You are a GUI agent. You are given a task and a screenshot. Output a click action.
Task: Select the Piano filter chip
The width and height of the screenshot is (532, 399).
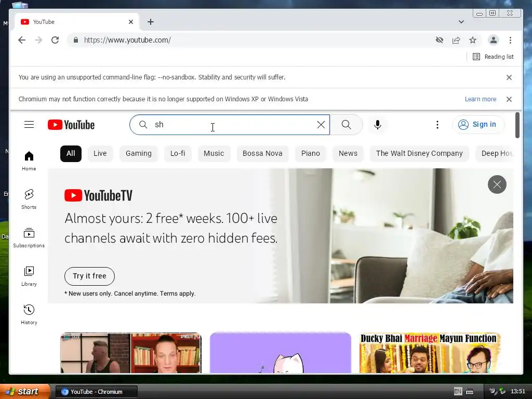311,153
